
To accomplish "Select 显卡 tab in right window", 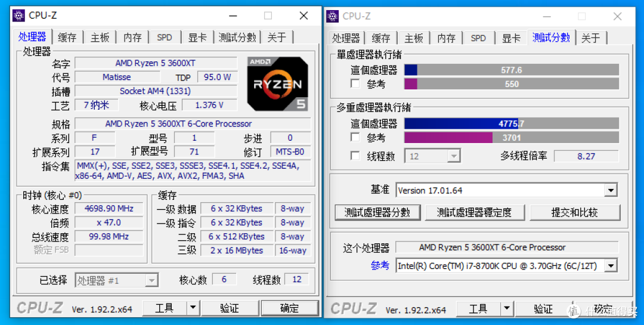I will coord(511,38).
